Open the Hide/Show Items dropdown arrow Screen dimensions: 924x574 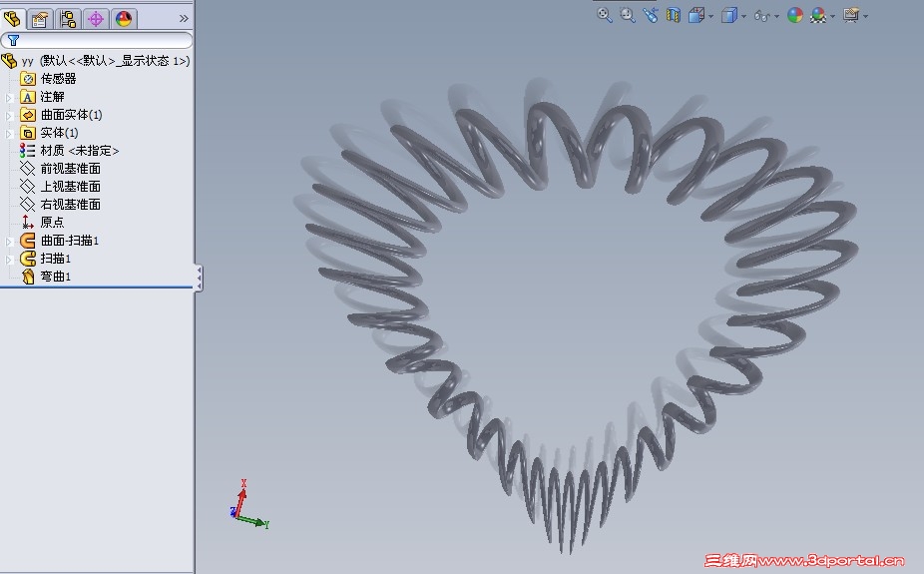pyautogui.click(x=776, y=17)
